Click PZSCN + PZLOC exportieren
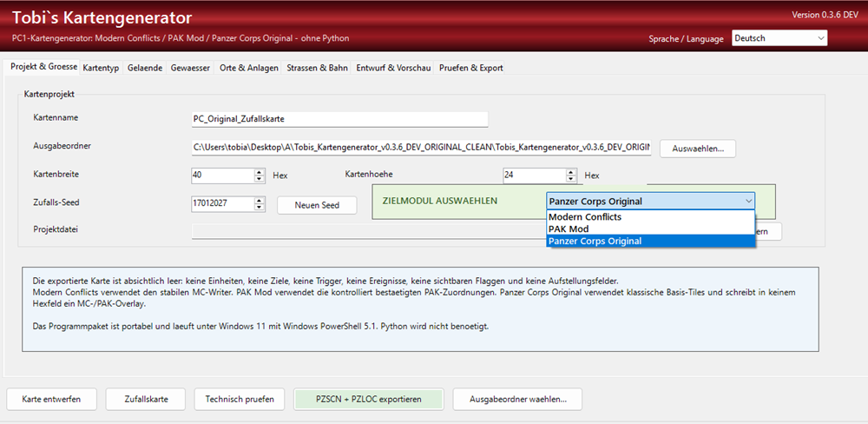 (x=369, y=399)
